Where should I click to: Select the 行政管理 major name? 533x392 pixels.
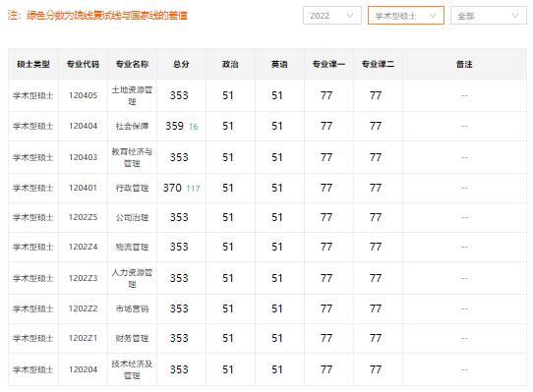pos(132,189)
